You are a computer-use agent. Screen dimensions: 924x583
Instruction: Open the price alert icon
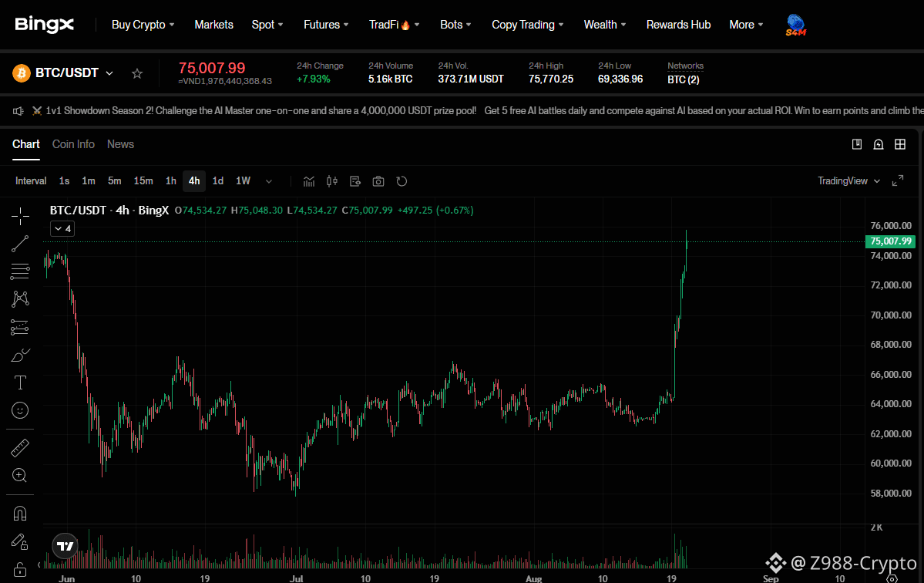[x=878, y=144]
